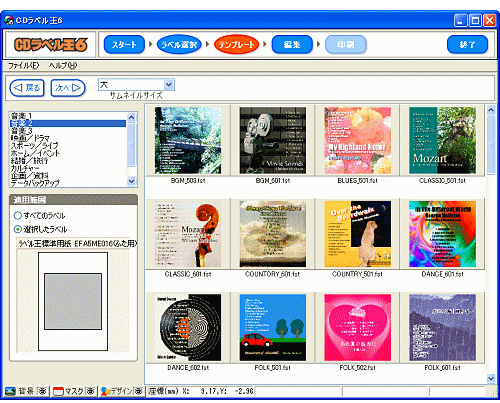The width and height of the screenshot is (500, 403).
Task: Click thumbnail pane scroll-down arrow
Action: (491, 378)
